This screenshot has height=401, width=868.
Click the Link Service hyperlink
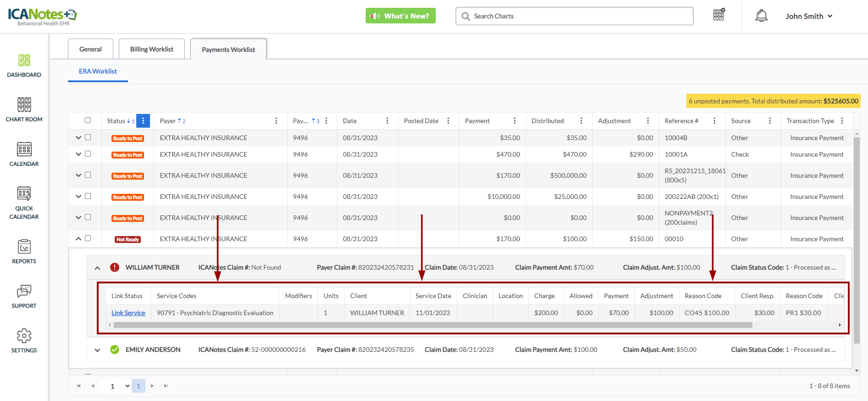coord(128,313)
